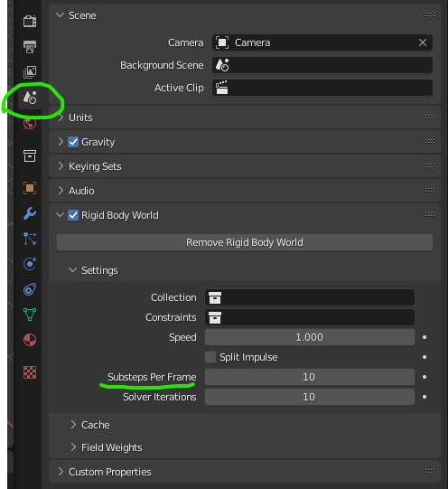Click the Remove Rigid Body World button
The width and height of the screenshot is (448, 489).
click(x=245, y=242)
